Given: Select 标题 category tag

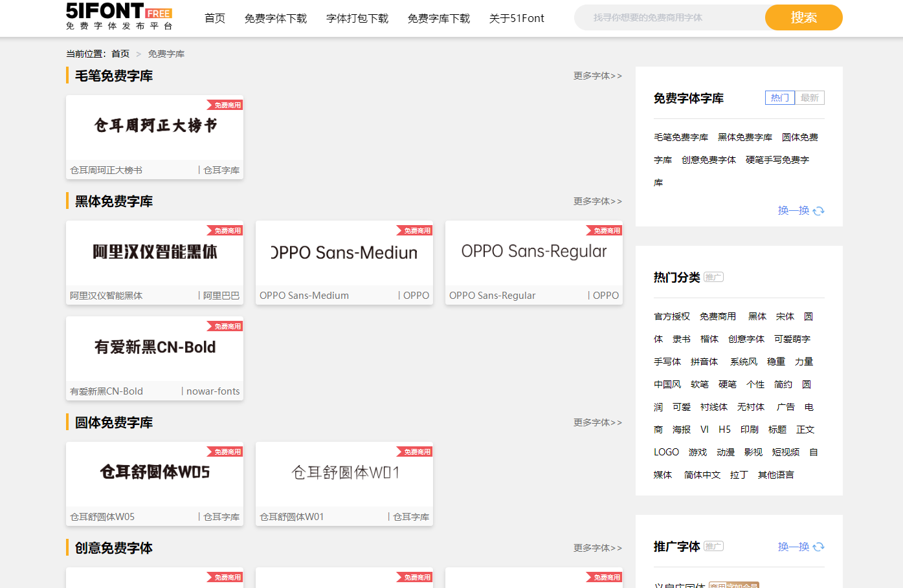Looking at the screenshot, I should [777, 430].
